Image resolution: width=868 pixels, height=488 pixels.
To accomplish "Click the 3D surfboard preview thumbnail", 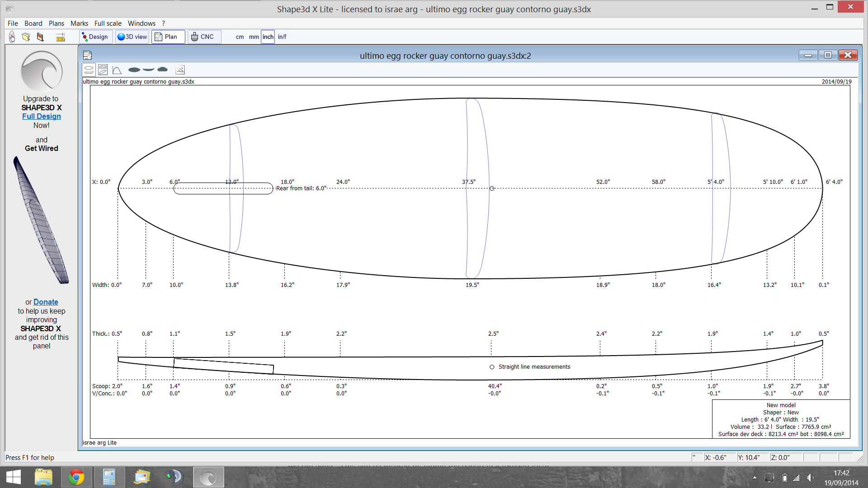I will point(41,221).
